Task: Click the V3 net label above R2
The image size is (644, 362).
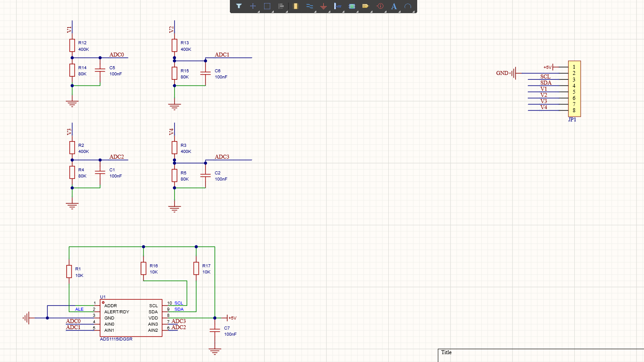Action: click(69, 131)
